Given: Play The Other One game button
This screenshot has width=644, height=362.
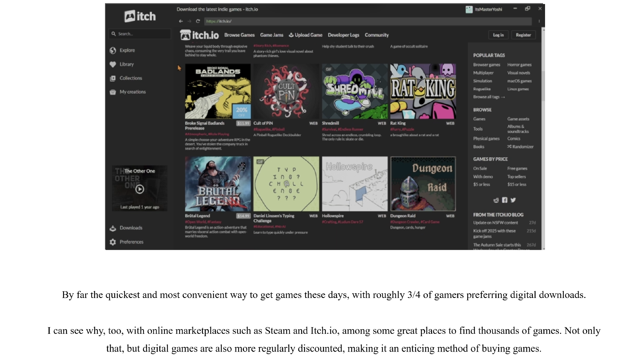Looking at the screenshot, I should tap(140, 189).
